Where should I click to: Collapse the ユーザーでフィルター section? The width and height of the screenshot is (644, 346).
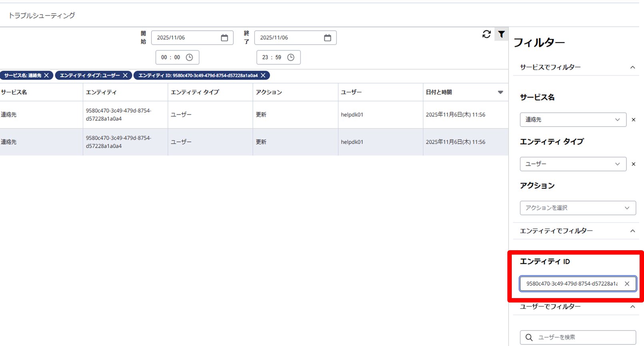[x=632, y=307]
